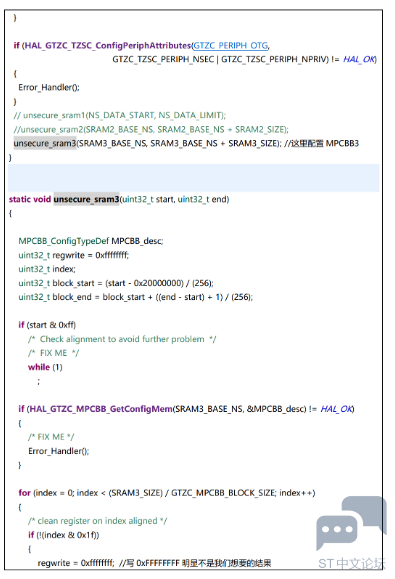This screenshot has width=395, height=579.
Task: Click the HAL_OK after NPRIV condition
Action: (x=360, y=59)
